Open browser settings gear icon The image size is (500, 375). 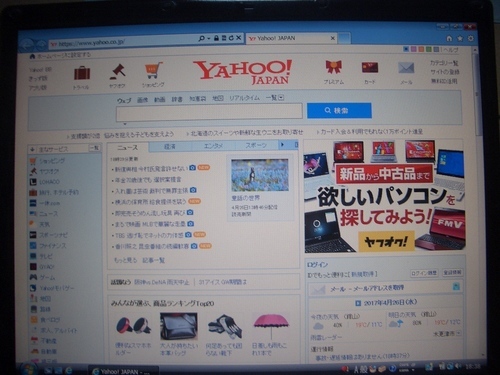470,39
